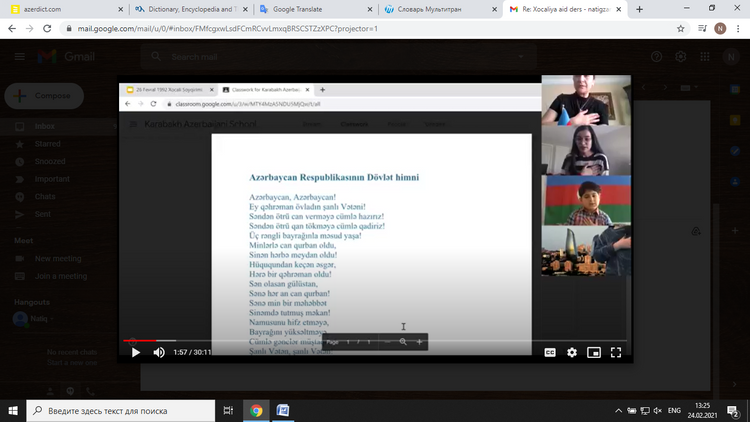Mute the video with the speaker icon

[x=159, y=352]
